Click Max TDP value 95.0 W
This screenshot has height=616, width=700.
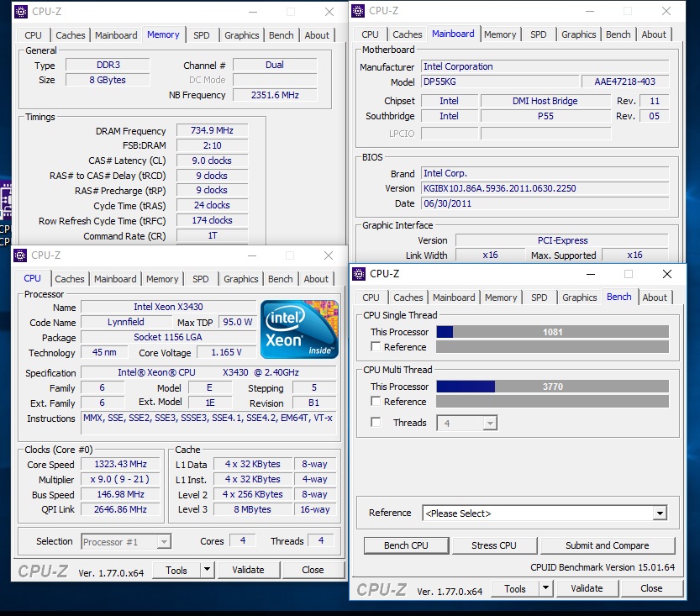[x=238, y=322]
